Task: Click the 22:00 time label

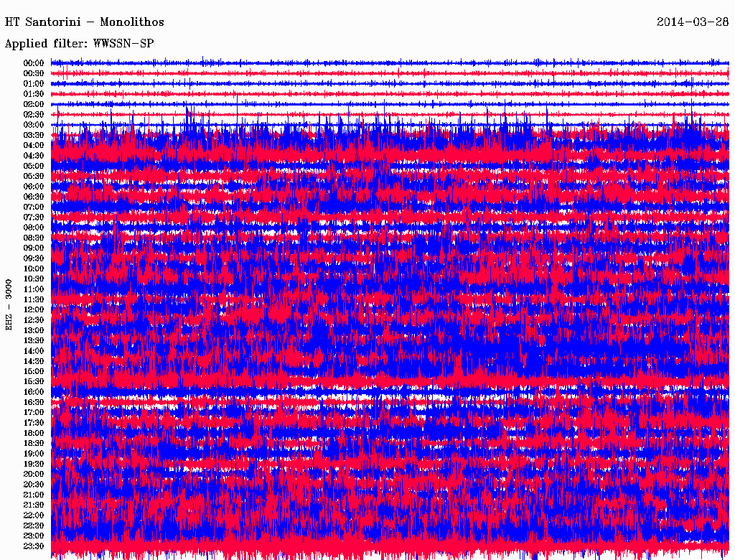Action: pyautogui.click(x=34, y=515)
